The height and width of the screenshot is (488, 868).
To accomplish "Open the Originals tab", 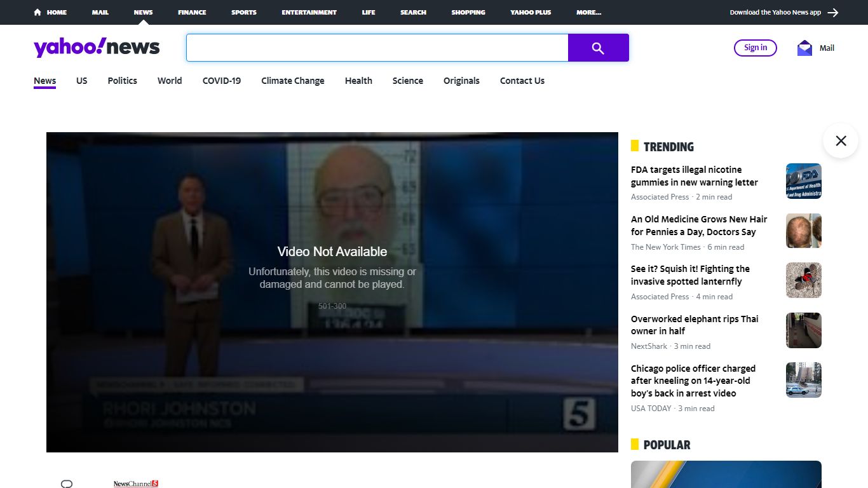I will (461, 81).
